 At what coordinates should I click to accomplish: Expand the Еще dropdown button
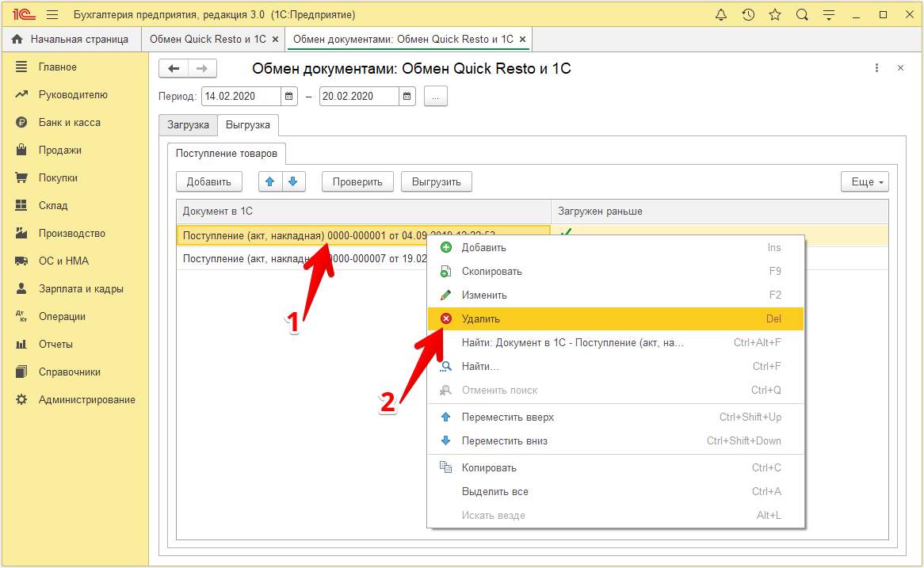click(x=865, y=181)
